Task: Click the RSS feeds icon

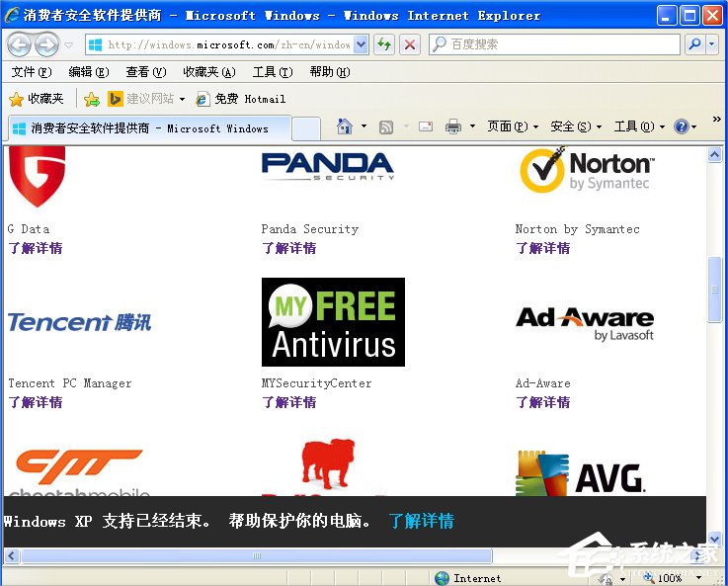Action: (x=386, y=126)
